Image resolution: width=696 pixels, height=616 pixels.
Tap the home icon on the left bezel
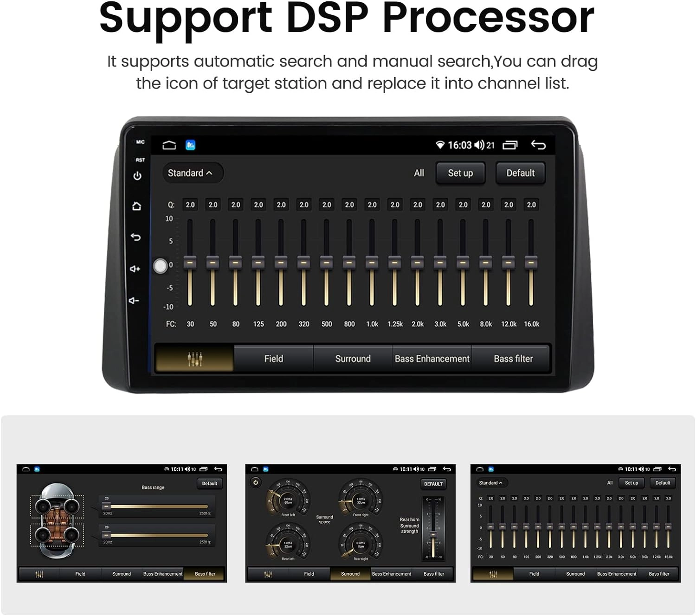point(136,206)
